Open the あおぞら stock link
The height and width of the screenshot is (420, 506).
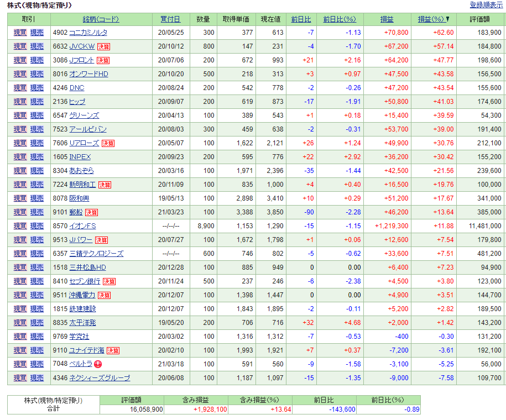(82, 171)
